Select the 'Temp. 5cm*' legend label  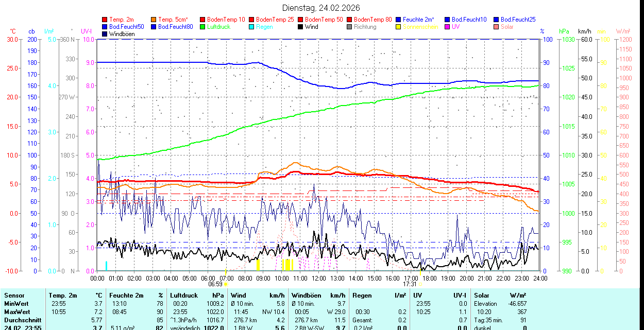[x=173, y=20]
